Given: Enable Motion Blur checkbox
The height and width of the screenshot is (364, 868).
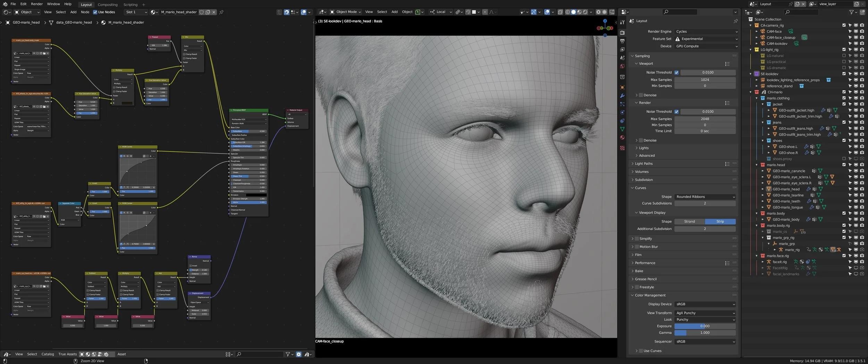Looking at the screenshot, I should coord(637,247).
